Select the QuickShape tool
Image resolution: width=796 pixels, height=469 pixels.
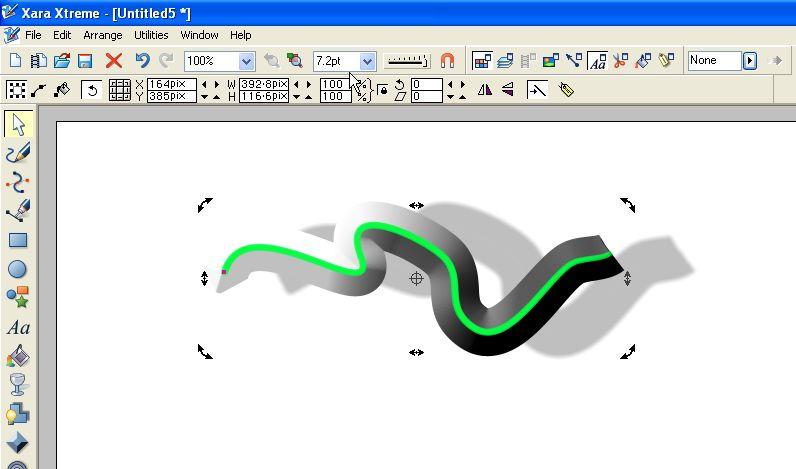point(18,297)
